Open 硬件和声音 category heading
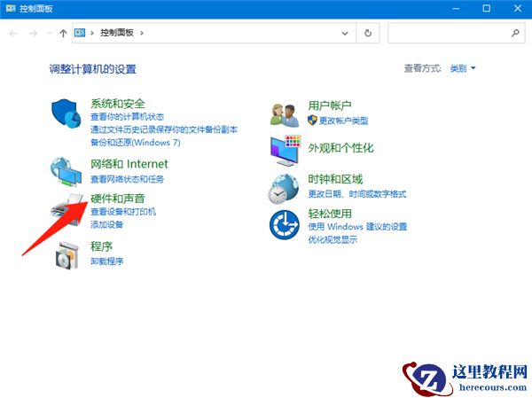The image size is (532, 398). (x=118, y=199)
